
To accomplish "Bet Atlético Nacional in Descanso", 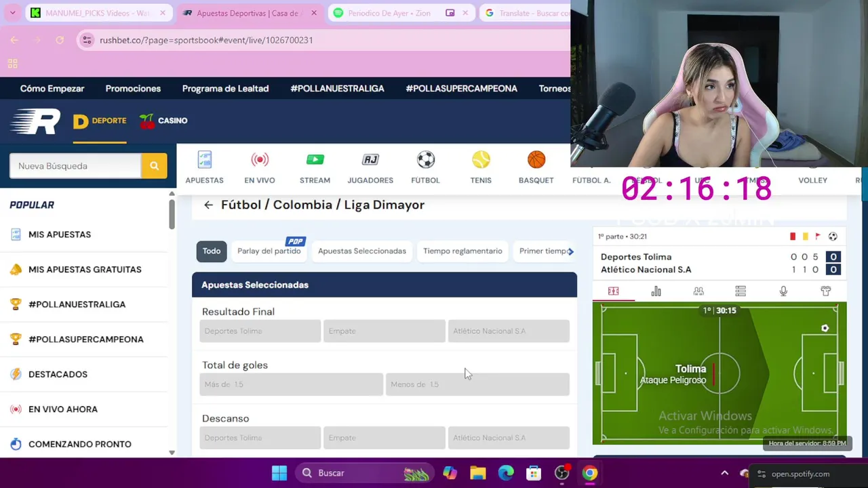I will tap(509, 438).
